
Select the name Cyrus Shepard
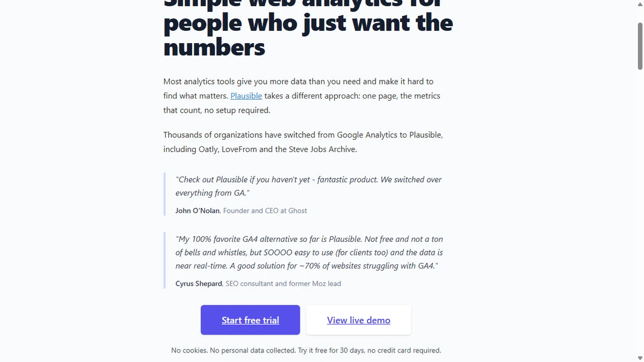point(199,284)
